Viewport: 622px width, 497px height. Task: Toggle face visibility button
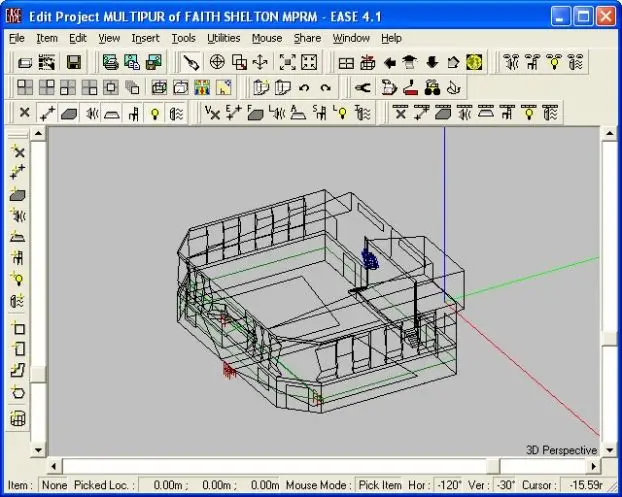coord(69,113)
